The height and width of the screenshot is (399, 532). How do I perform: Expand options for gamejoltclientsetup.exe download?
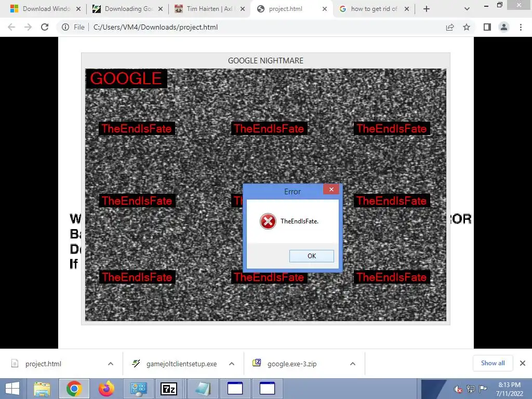click(232, 364)
